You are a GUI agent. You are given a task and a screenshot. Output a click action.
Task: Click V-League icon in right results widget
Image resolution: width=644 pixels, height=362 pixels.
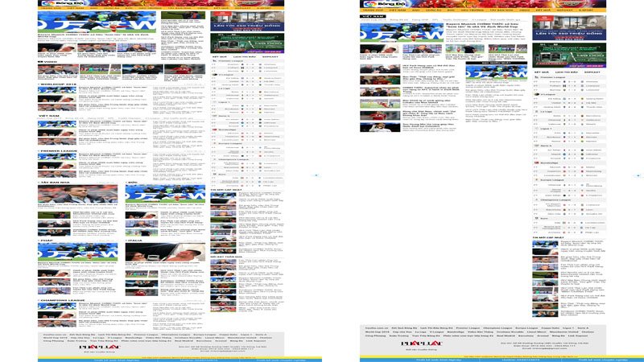tap(536, 94)
